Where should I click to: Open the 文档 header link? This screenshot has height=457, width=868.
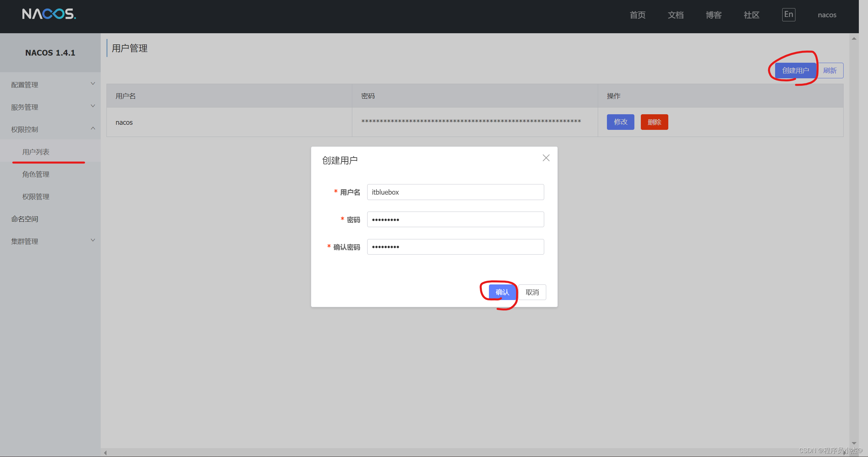[x=675, y=15]
